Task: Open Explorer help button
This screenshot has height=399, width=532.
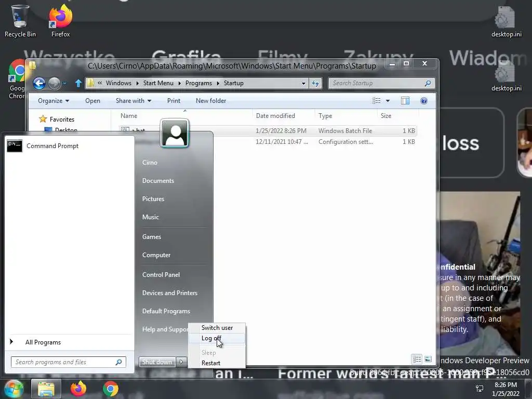Action: click(x=424, y=100)
